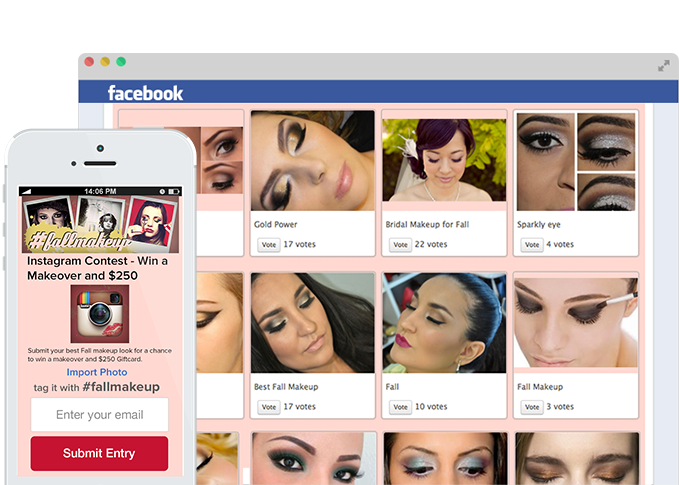Click the fullscreen expand arrows icon
This screenshot has width=679, height=485.
(663, 66)
